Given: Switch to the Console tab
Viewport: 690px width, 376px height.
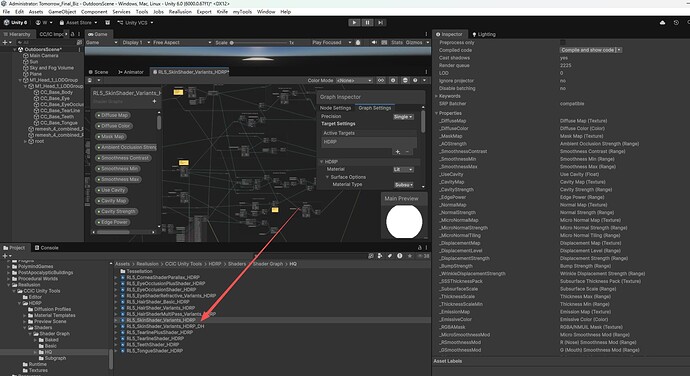Looking at the screenshot, I should pos(47,248).
